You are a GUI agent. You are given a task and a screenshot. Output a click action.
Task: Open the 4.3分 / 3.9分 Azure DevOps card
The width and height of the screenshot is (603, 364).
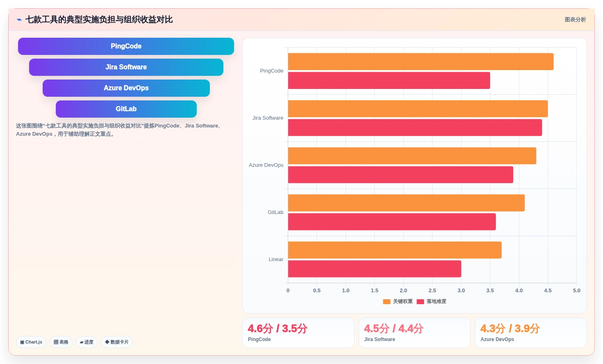point(531,333)
